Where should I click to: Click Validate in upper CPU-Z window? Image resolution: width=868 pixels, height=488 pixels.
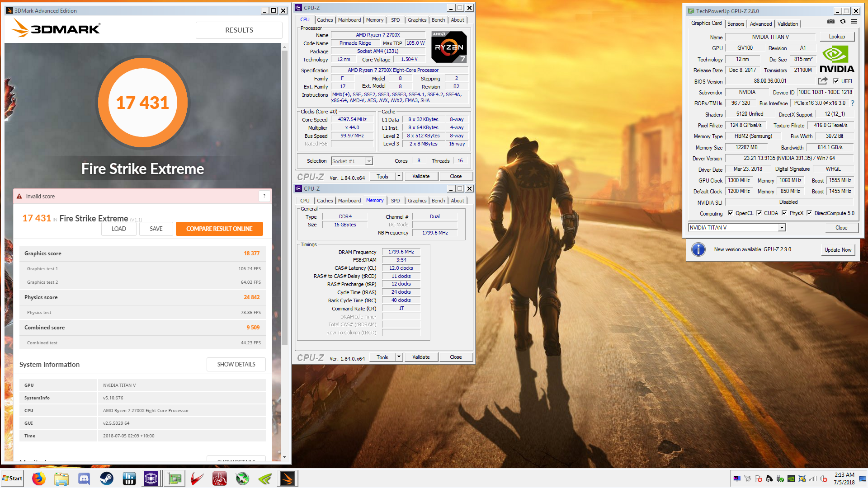click(421, 176)
